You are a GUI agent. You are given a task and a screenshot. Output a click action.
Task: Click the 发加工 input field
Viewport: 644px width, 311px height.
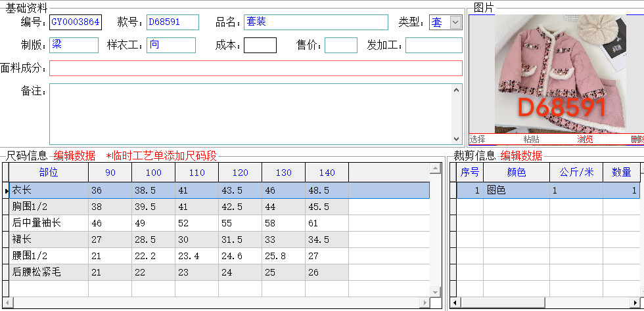coord(434,45)
